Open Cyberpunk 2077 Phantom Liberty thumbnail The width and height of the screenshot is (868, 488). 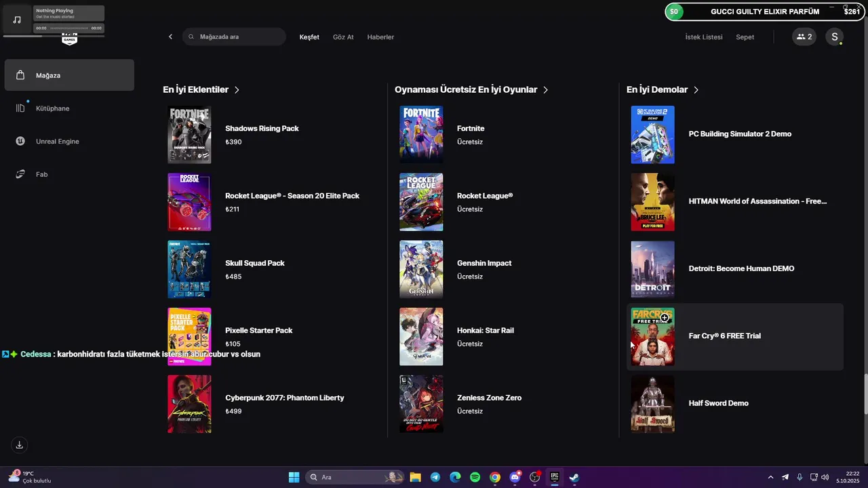tap(189, 404)
